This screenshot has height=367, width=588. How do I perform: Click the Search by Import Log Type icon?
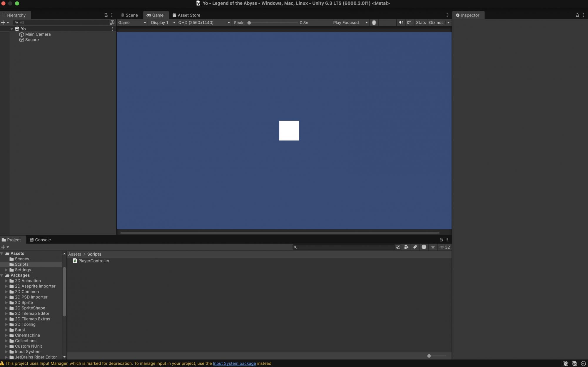point(424,247)
